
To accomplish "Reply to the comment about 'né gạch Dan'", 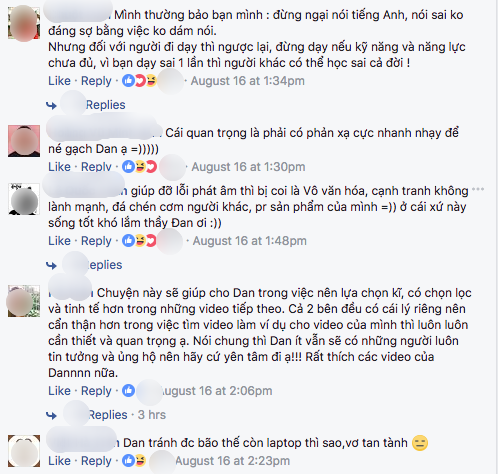I will click(x=96, y=166).
